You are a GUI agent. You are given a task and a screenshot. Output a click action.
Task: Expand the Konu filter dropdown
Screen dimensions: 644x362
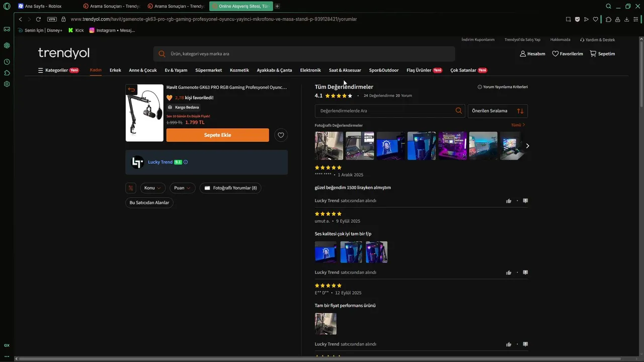tap(153, 188)
